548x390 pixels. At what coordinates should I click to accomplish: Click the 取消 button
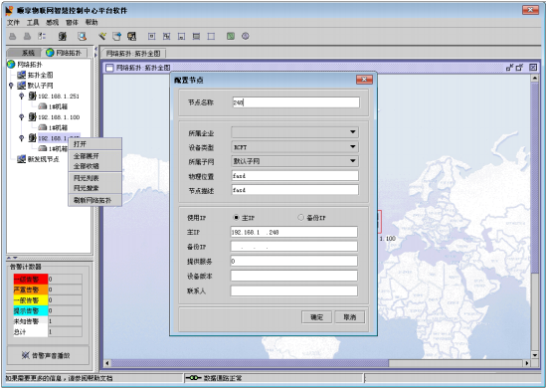coord(349,317)
